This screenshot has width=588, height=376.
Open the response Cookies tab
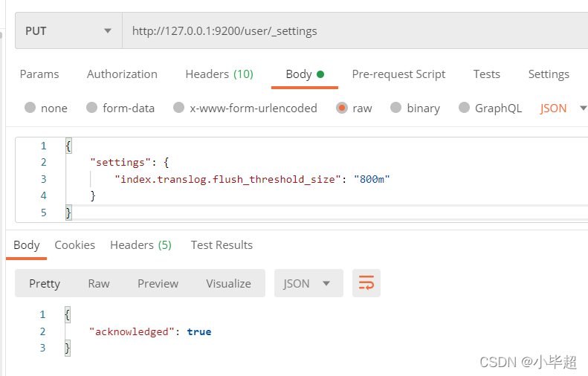pyautogui.click(x=75, y=244)
